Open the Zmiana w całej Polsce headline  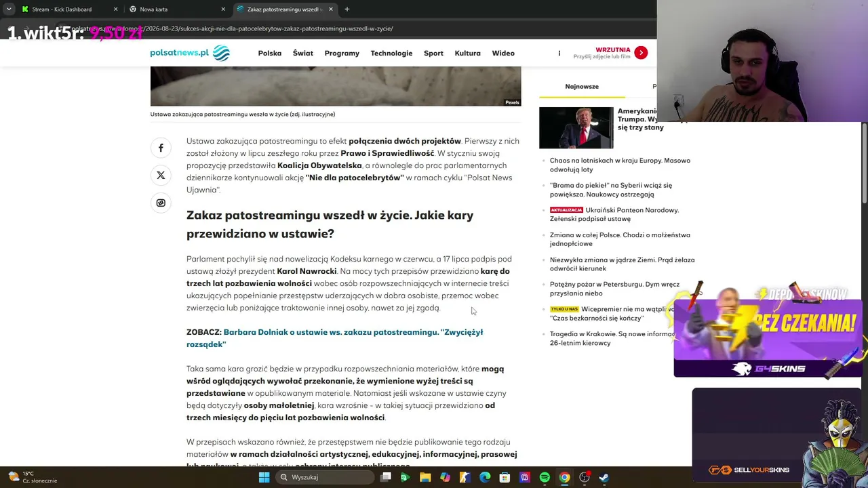(620, 239)
